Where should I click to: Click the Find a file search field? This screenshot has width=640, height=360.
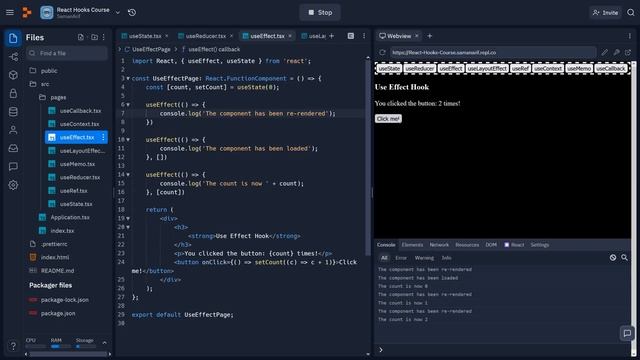(67, 53)
